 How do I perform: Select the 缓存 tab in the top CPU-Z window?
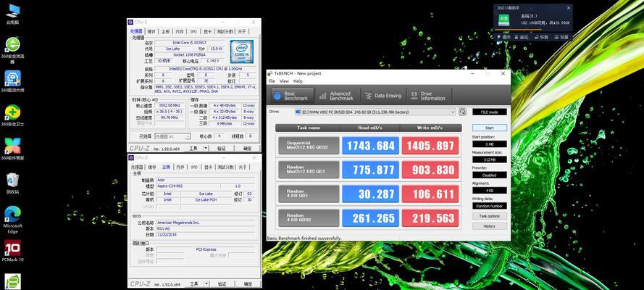point(151,32)
